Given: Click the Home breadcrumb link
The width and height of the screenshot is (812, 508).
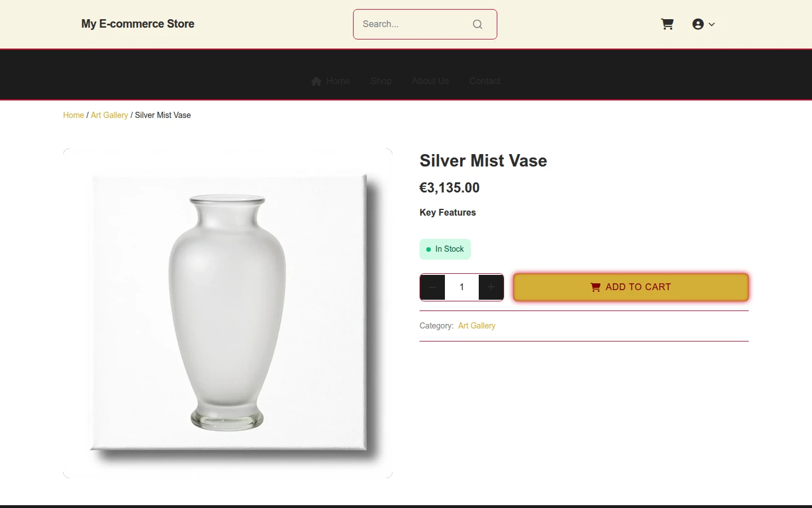Looking at the screenshot, I should pos(73,115).
